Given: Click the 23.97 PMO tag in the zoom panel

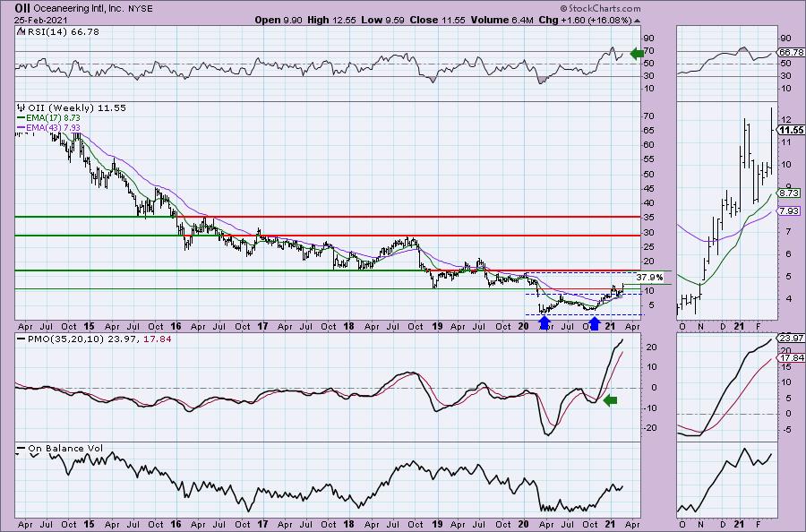Looking at the screenshot, I should click(x=793, y=339).
